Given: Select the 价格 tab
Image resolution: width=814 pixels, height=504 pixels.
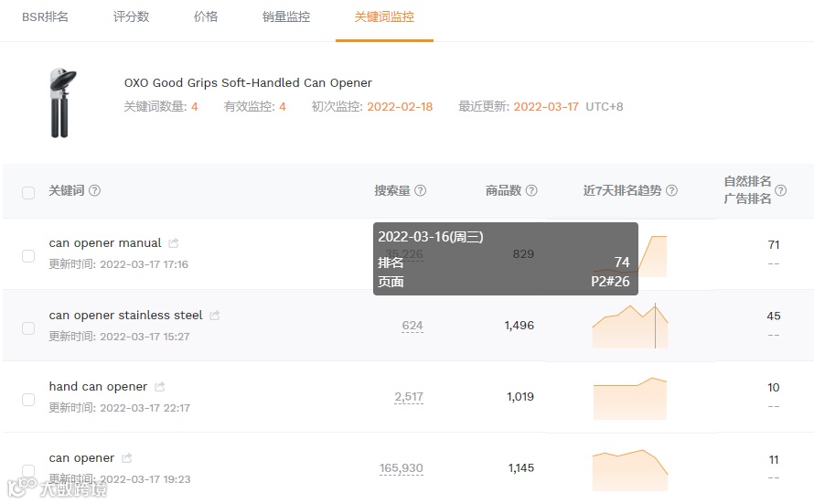Looking at the screenshot, I should tap(206, 16).
